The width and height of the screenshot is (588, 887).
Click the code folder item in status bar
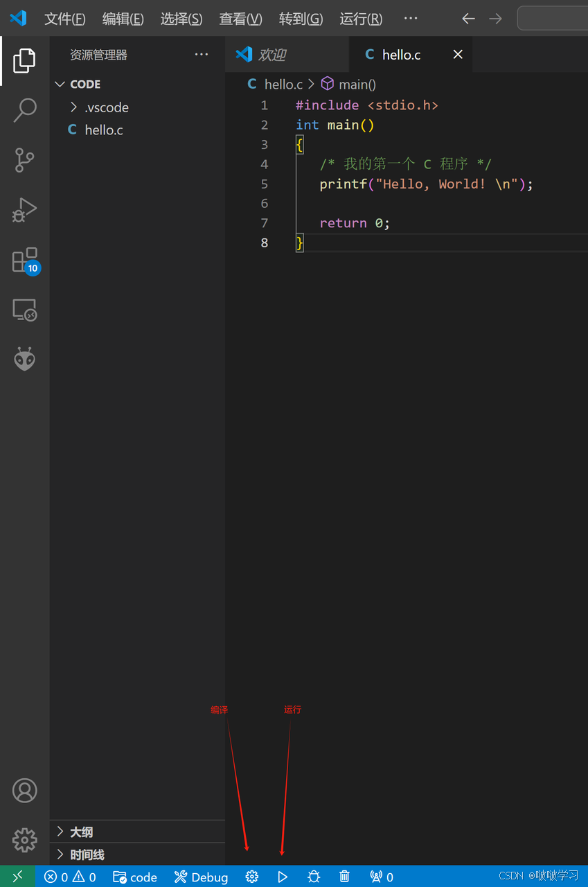(x=135, y=877)
